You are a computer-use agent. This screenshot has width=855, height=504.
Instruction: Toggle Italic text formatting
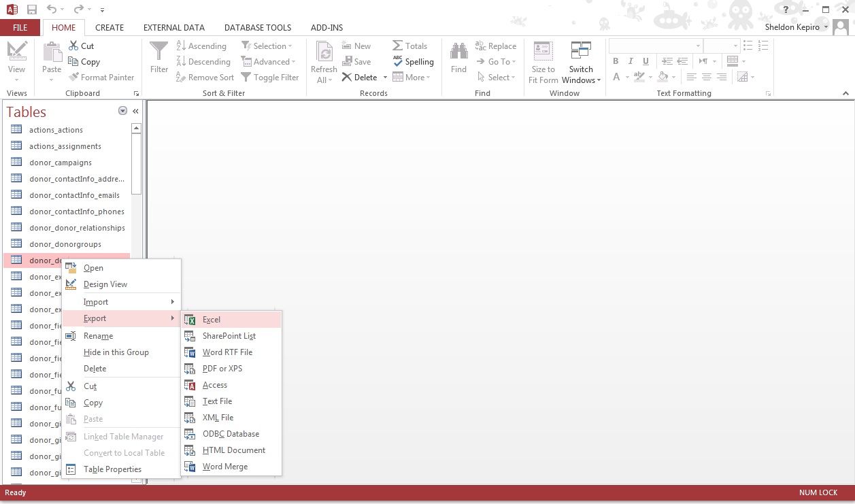[x=631, y=61]
